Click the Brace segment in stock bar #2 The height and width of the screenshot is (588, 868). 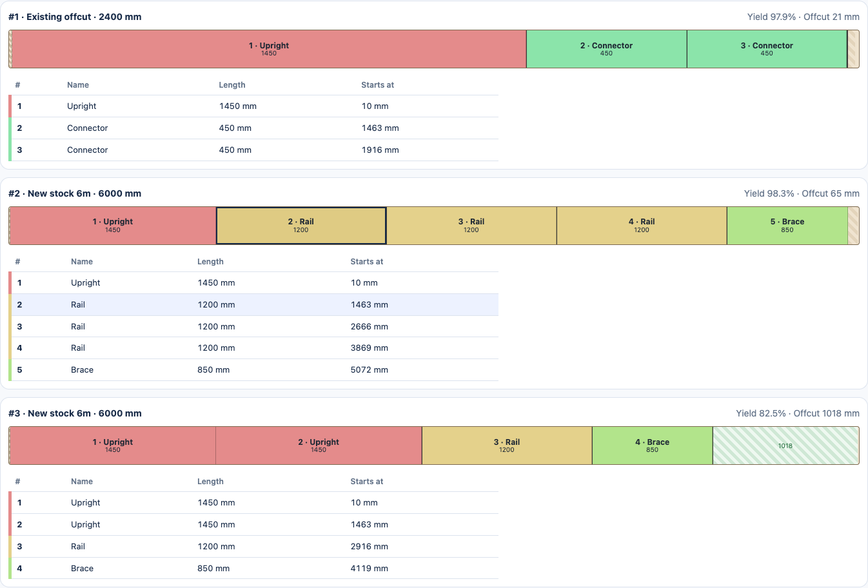[787, 226]
